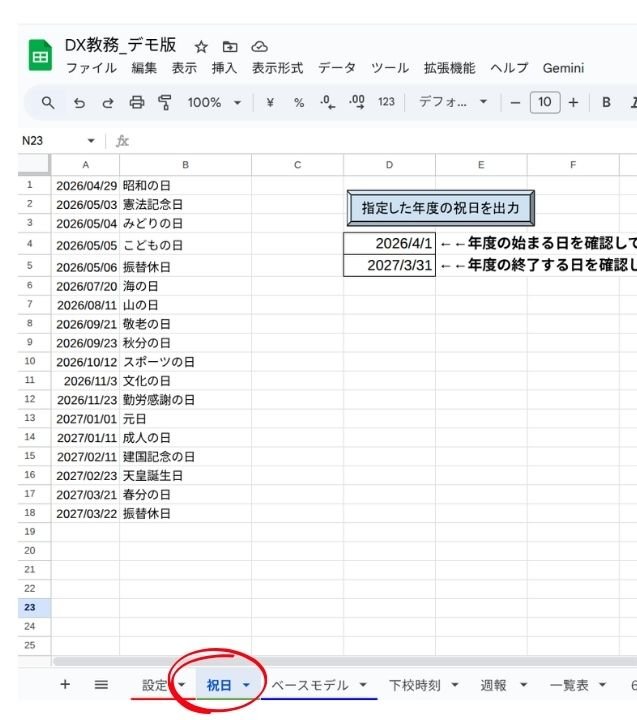Star the DX教務_デモ版 document

pyautogui.click(x=201, y=46)
